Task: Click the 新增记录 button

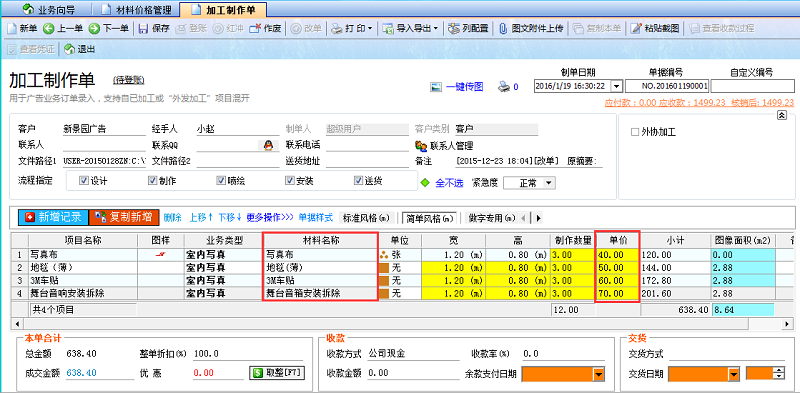Action: pos(54,217)
